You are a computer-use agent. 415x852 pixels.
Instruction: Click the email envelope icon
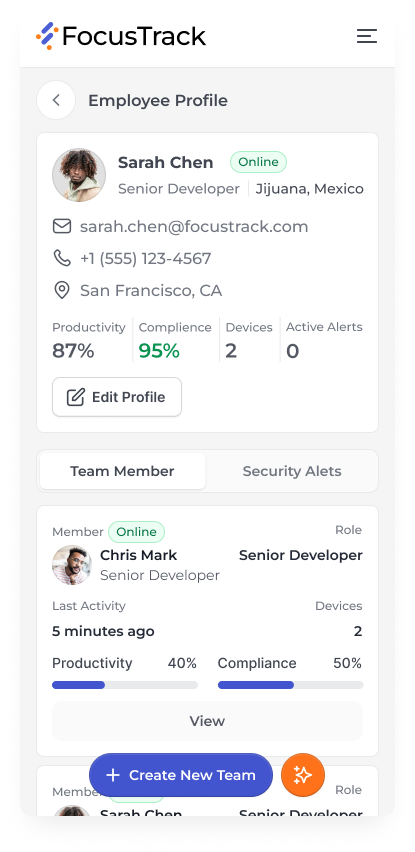[x=62, y=226]
